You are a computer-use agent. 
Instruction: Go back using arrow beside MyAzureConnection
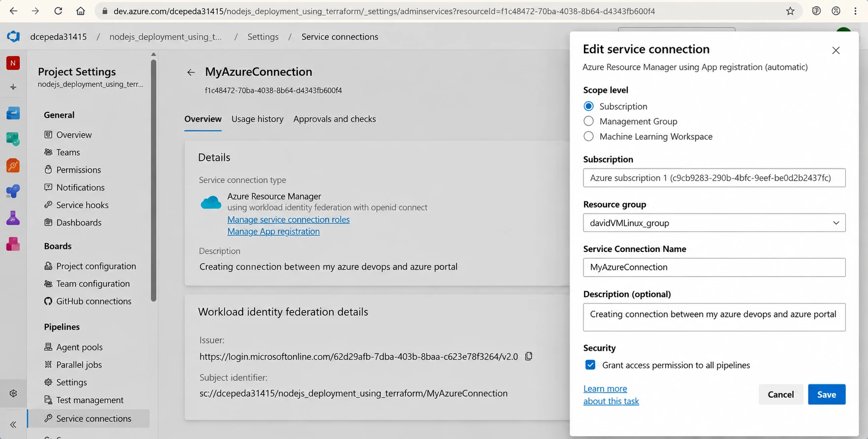tap(191, 72)
